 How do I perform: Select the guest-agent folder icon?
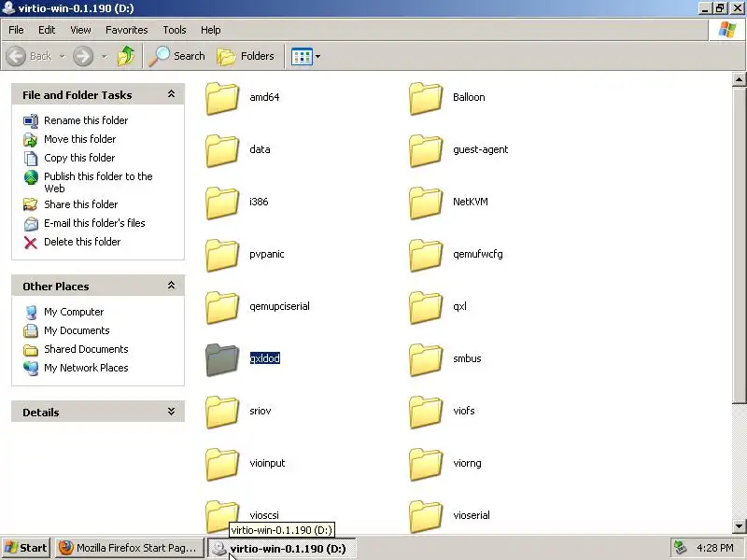pos(426,151)
